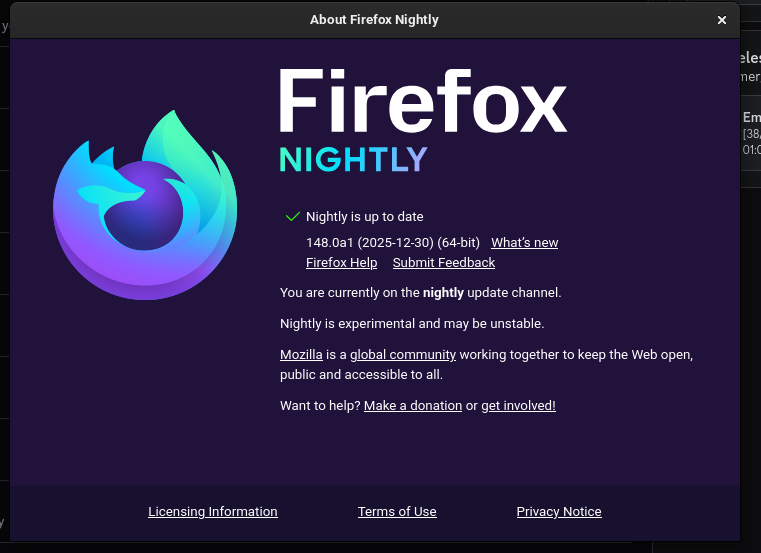Click the green up-to-date checkmark icon
The height and width of the screenshot is (553, 761).
(x=292, y=216)
